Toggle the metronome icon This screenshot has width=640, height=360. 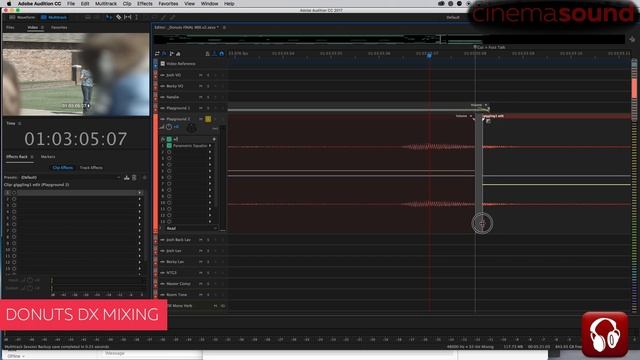click(207, 53)
